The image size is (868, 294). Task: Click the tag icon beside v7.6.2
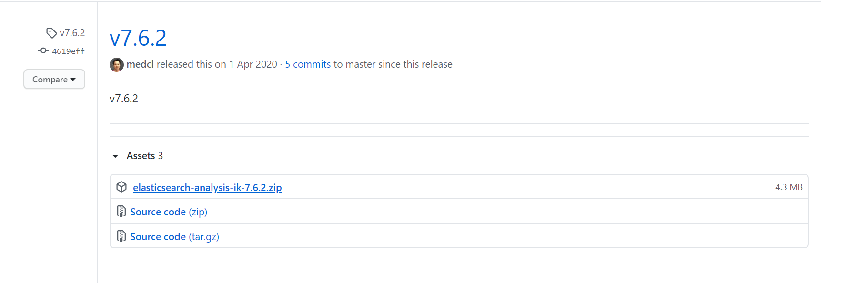tap(52, 32)
